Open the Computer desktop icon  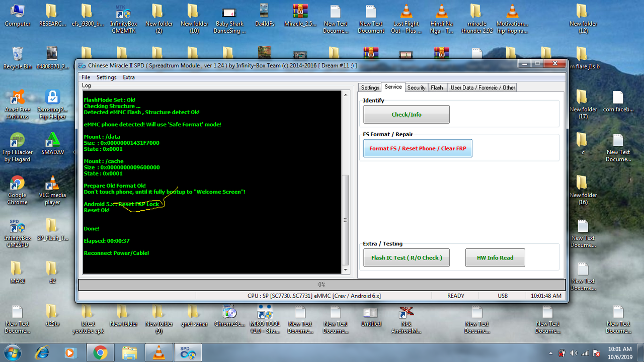pyautogui.click(x=18, y=15)
